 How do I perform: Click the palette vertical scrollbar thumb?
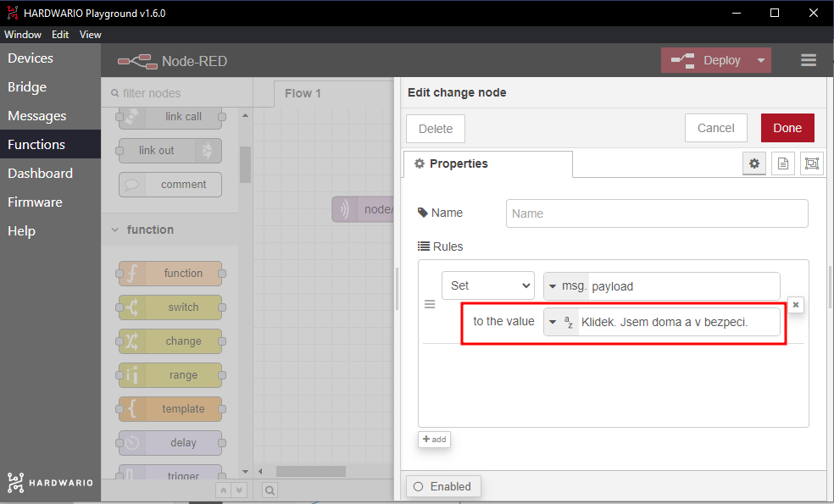[245, 165]
